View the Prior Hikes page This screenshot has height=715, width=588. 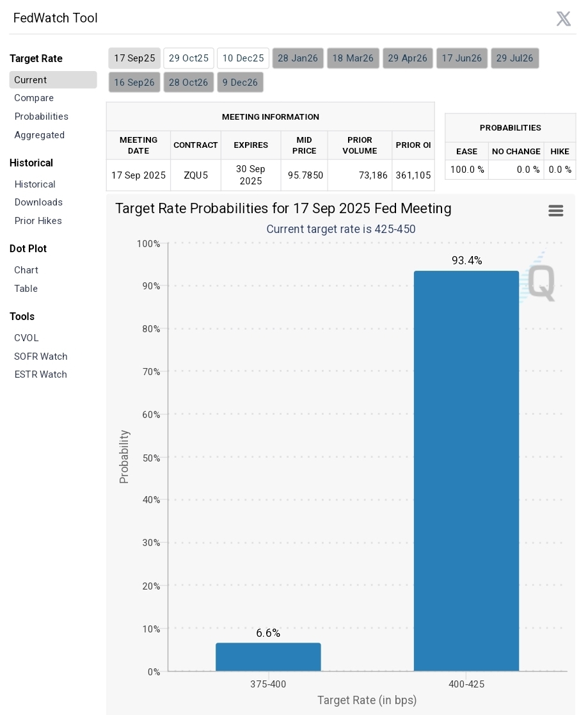(38, 221)
